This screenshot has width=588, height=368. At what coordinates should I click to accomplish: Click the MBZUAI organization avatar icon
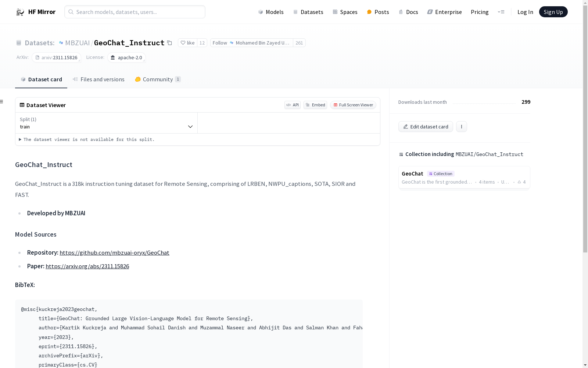(61, 43)
